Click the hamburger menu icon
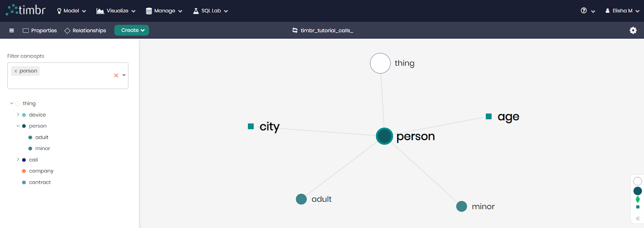This screenshot has width=644, height=228. 12,31
